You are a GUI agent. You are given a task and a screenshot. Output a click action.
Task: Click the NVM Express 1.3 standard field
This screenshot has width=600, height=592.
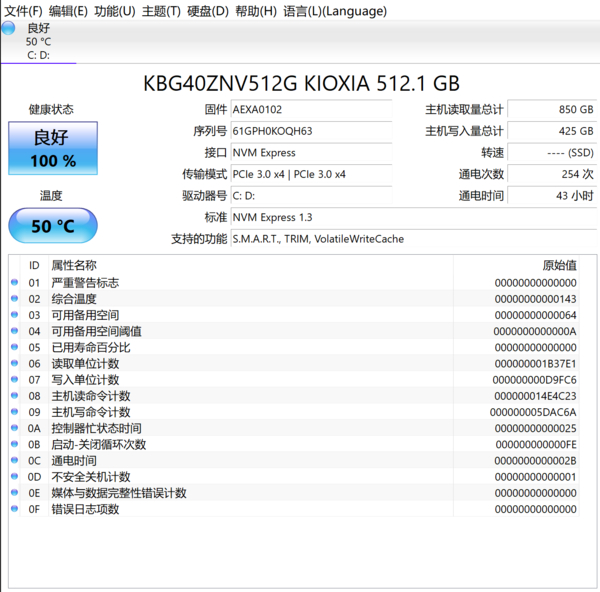[x=414, y=217]
